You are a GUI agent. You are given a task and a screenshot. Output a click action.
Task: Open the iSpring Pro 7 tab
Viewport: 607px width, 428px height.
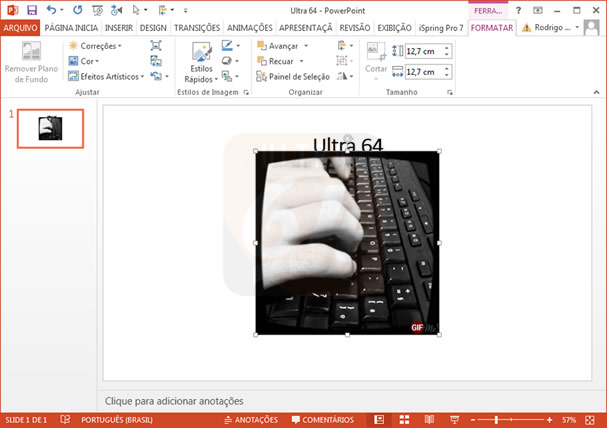pyautogui.click(x=441, y=28)
